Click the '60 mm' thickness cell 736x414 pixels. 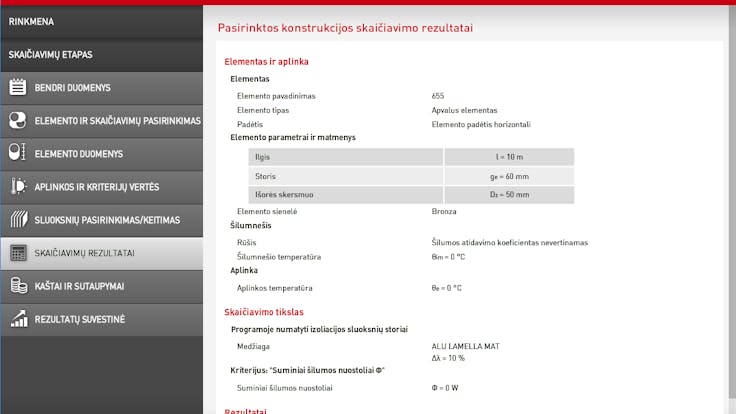coord(509,176)
